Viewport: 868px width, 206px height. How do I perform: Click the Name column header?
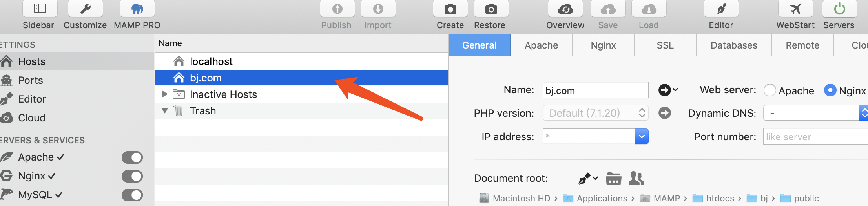point(302,43)
